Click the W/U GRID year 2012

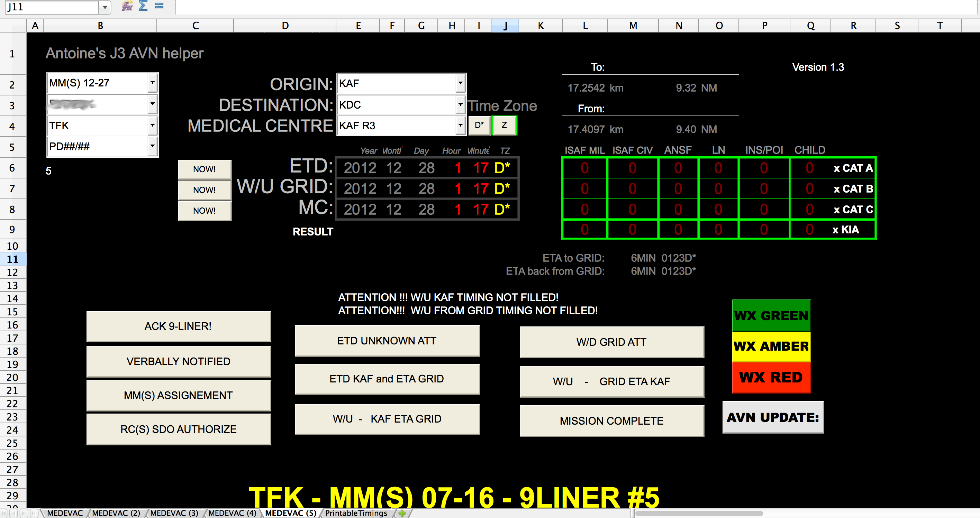(360, 188)
